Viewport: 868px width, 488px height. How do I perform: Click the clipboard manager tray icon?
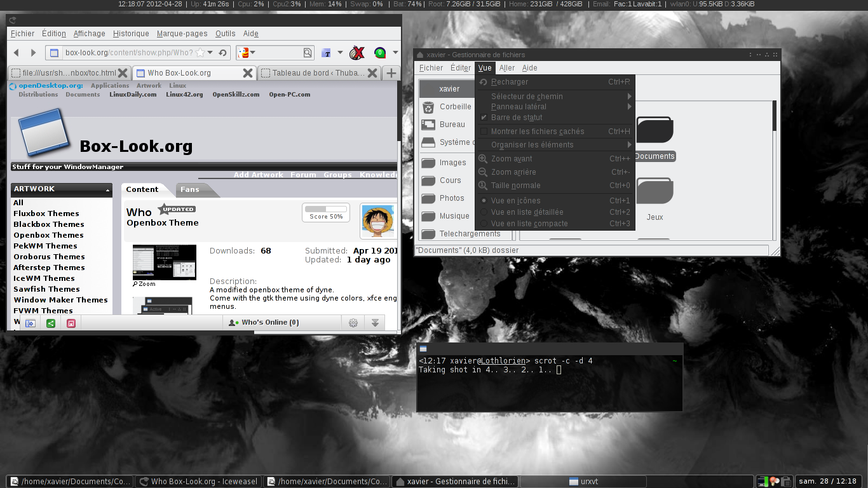pyautogui.click(x=786, y=481)
